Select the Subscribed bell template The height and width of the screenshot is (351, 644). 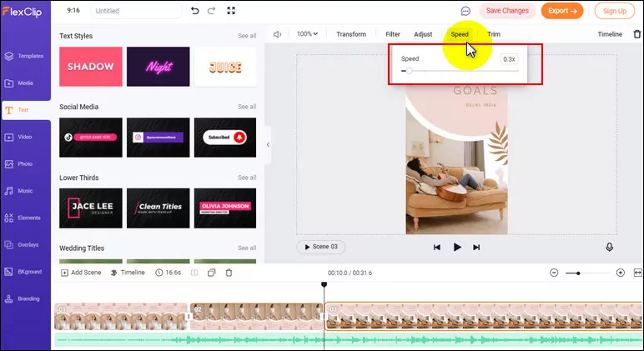pos(225,138)
